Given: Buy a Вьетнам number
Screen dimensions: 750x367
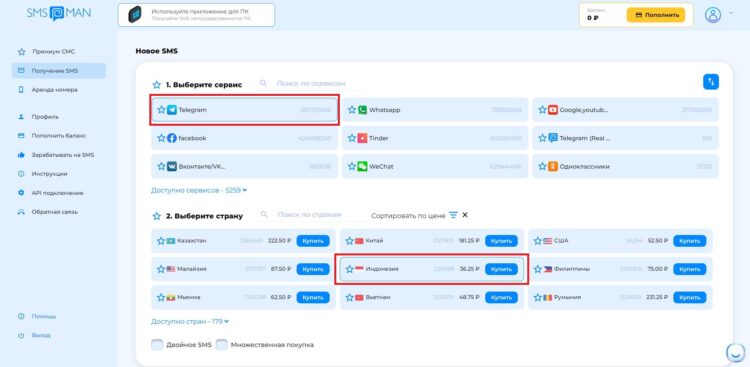Looking at the screenshot, I should coord(501,298).
